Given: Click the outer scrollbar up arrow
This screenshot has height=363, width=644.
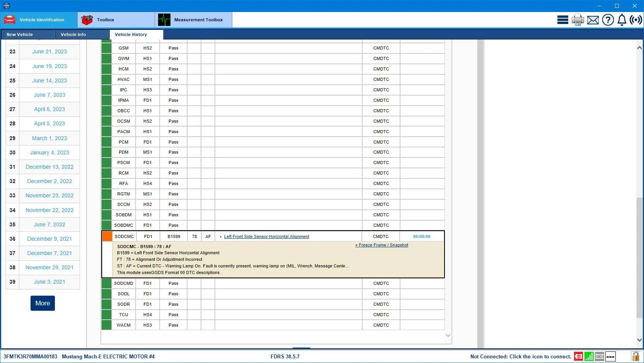Looking at the screenshot, I should click(x=639, y=47).
